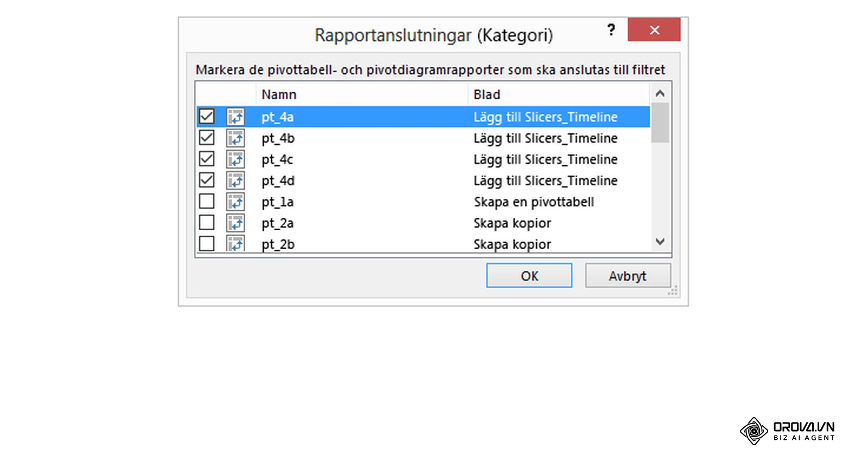Uncheck the pt_4d checkbox
Screen dimensions: 868x467
pyautogui.click(x=207, y=180)
